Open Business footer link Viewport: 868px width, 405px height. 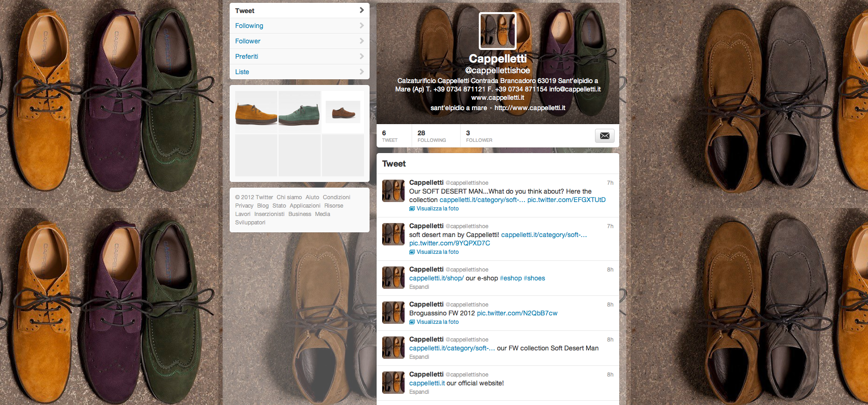(300, 214)
